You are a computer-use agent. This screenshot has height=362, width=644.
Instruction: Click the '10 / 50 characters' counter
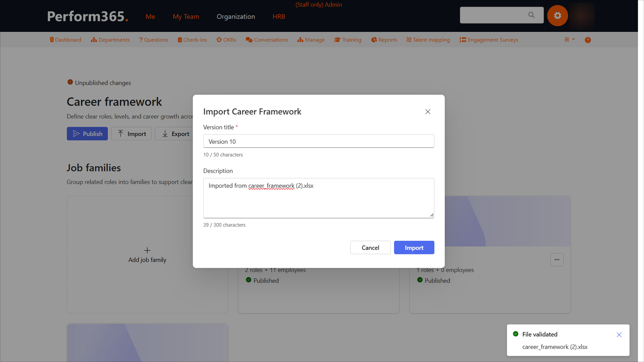tap(223, 155)
